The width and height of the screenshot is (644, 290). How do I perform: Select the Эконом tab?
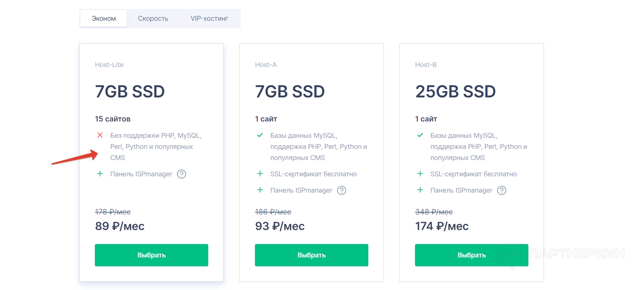[x=104, y=19]
